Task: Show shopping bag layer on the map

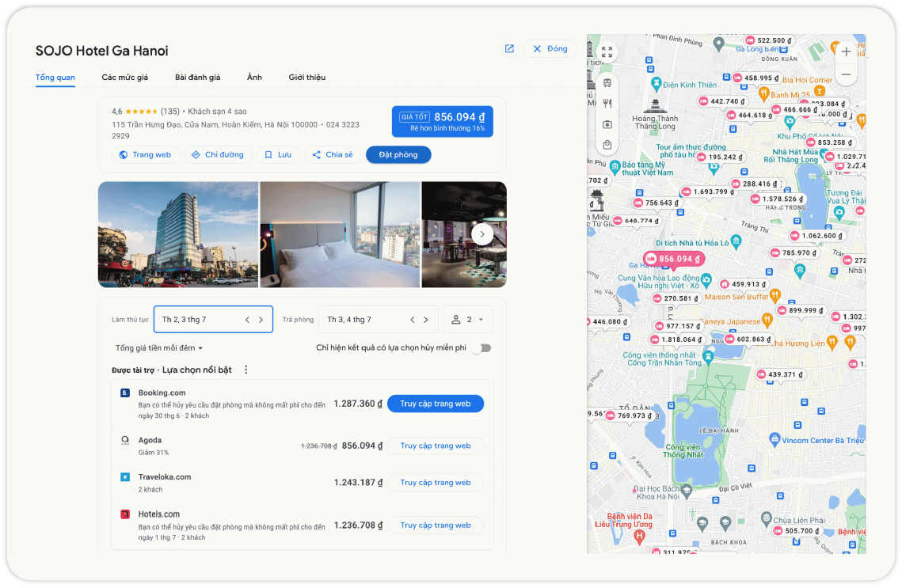Action: pos(607,145)
